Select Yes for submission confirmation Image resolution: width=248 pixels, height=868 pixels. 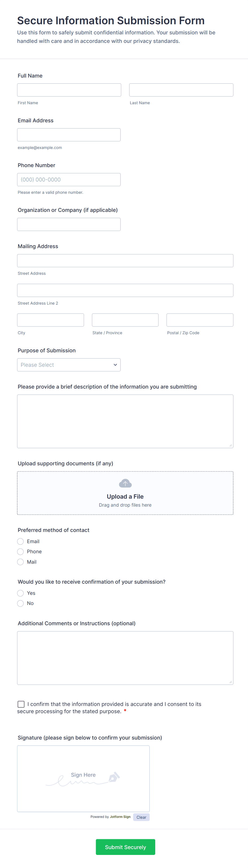tap(21, 593)
